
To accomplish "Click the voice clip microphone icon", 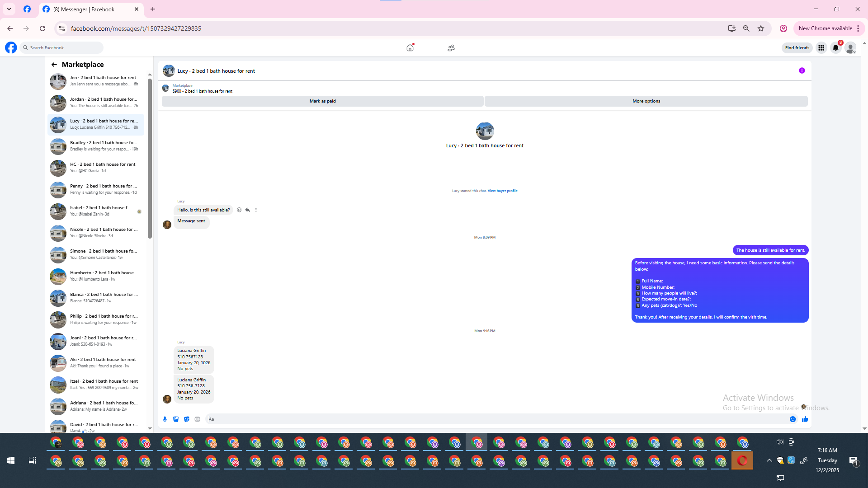I will coord(165,419).
